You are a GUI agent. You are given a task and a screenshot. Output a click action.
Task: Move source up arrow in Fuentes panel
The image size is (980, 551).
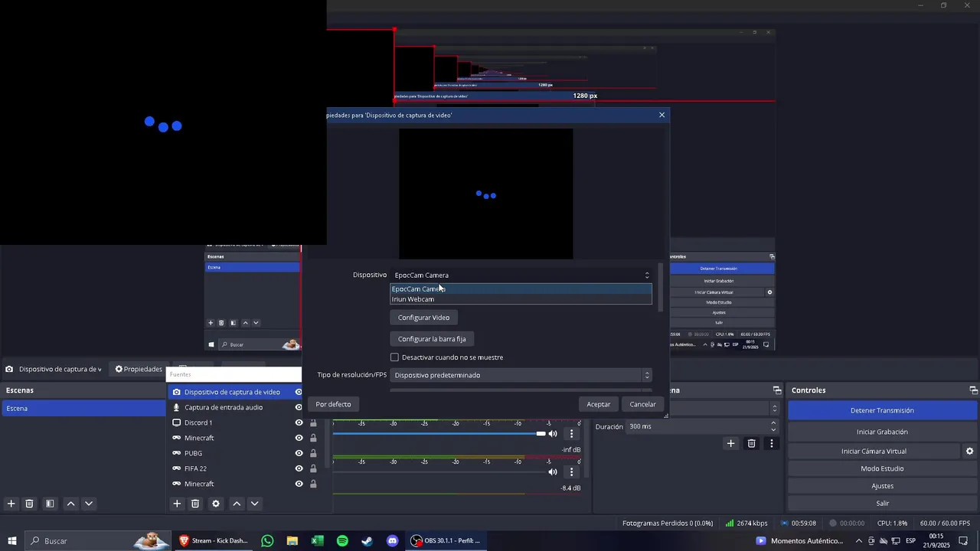tap(237, 504)
